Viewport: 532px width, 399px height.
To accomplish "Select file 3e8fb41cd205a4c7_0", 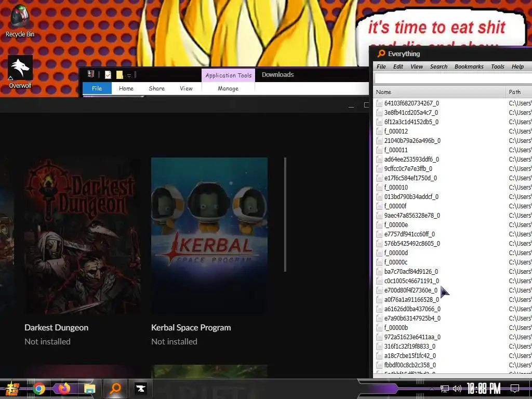I will [411, 112].
